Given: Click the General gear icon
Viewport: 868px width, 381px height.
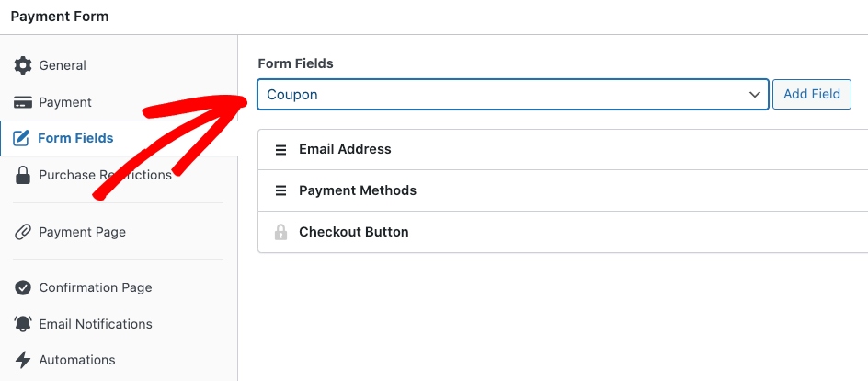Looking at the screenshot, I should click(x=23, y=65).
